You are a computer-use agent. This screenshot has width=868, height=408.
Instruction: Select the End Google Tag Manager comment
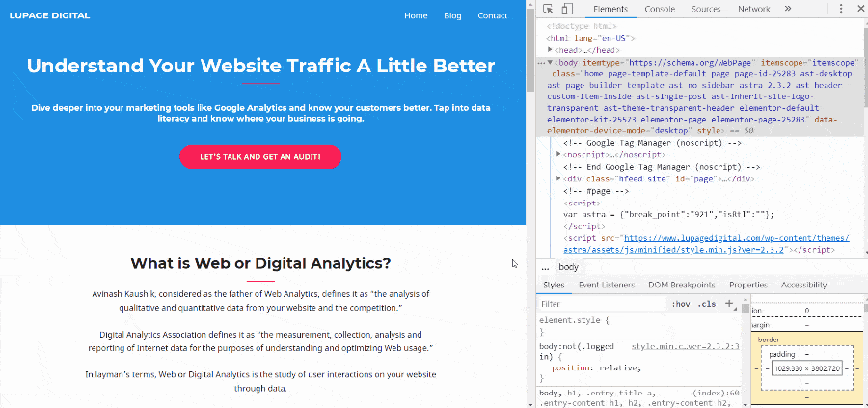tap(662, 167)
